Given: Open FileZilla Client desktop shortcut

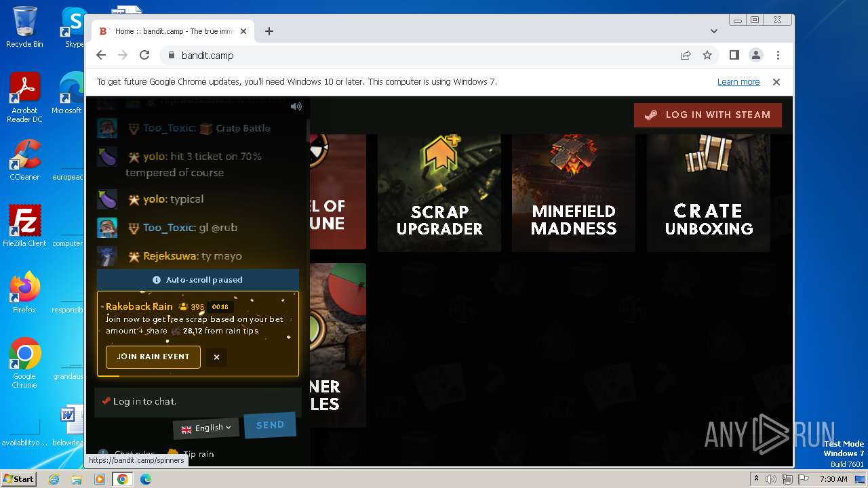Looking at the screenshot, I should pyautogui.click(x=24, y=226).
